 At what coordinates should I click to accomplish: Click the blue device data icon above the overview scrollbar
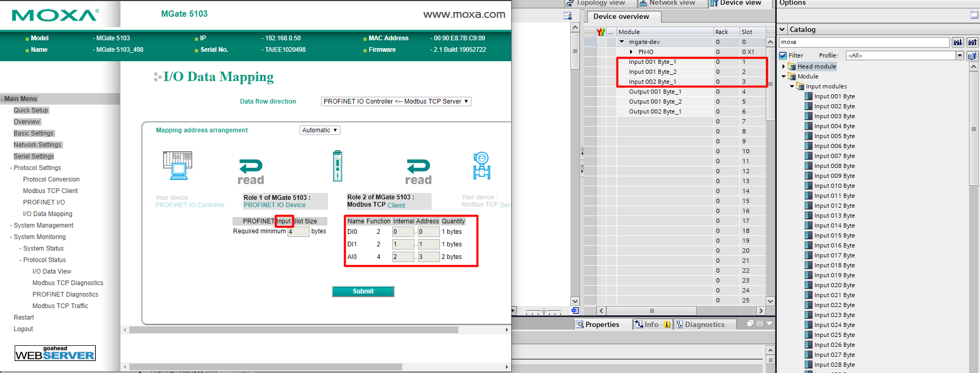567,16
